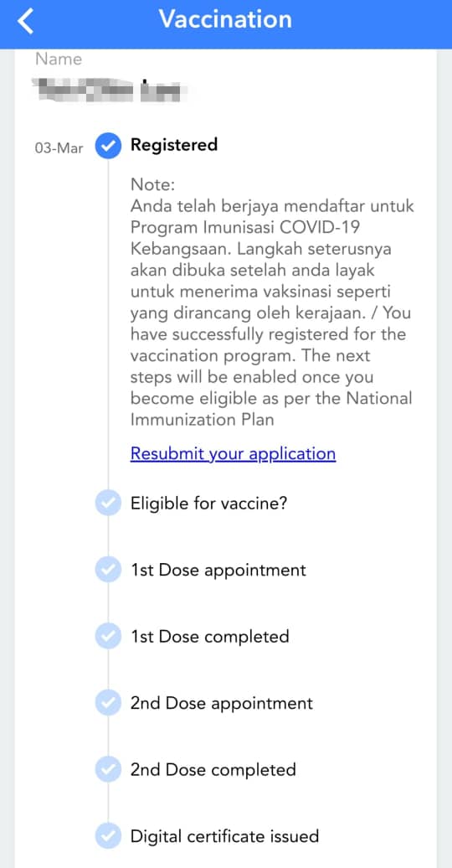Image resolution: width=452 pixels, height=868 pixels.
Task: Click the 1st Dose appointment step icon
Action: pyautogui.click(x=108, y=570)
